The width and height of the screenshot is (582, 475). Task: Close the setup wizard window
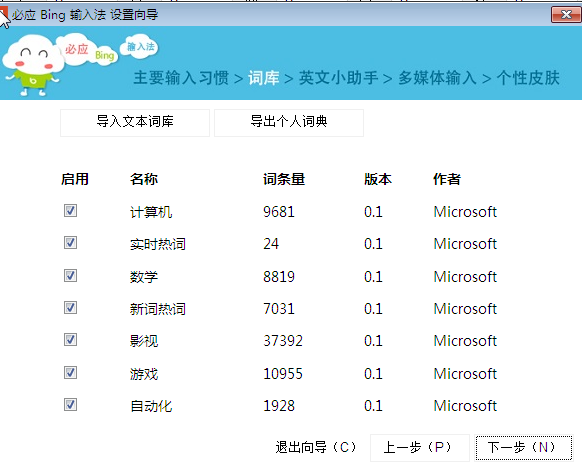click(x=566, y=15)
